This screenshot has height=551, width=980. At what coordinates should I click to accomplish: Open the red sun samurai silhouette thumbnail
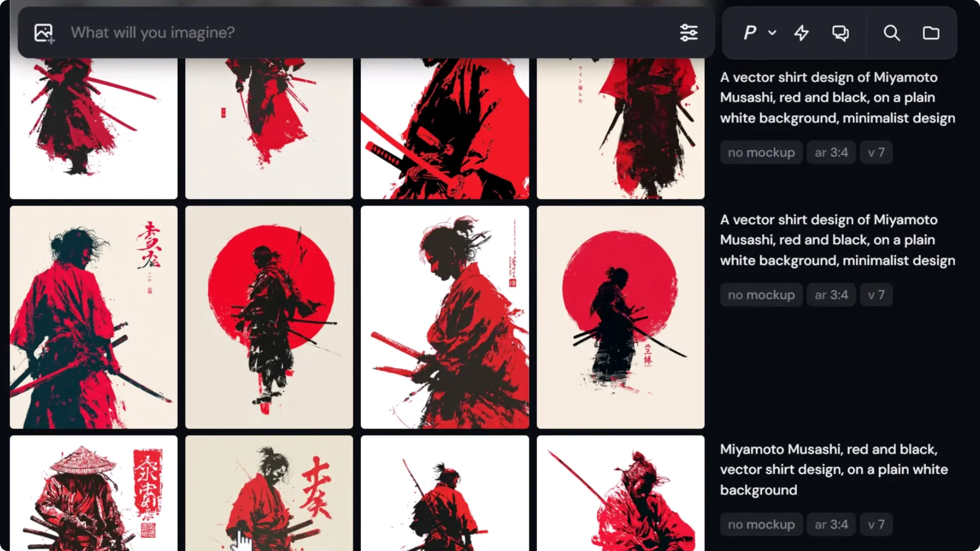tap(269, 316)
